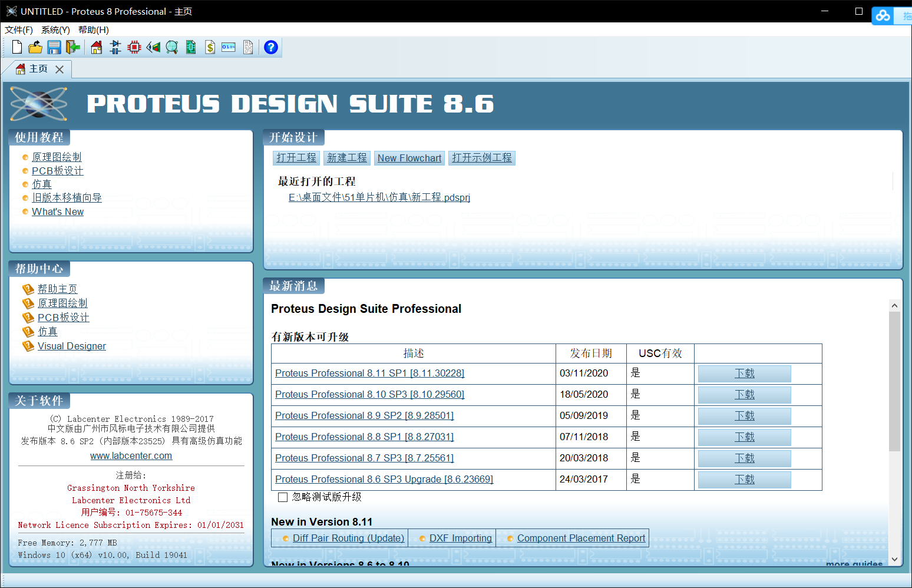Click the book icon beside Visual Designer
Image resolution: width=912 pixels, height=588 pixels.
tap(28, 346)
